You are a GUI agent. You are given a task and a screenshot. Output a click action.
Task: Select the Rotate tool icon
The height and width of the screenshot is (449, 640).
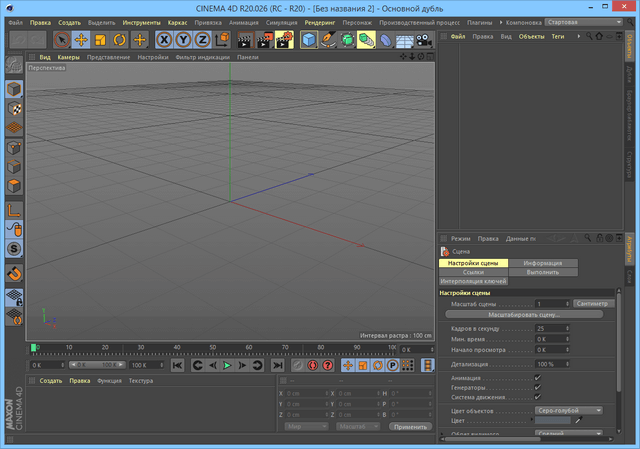tap(120, 40)
